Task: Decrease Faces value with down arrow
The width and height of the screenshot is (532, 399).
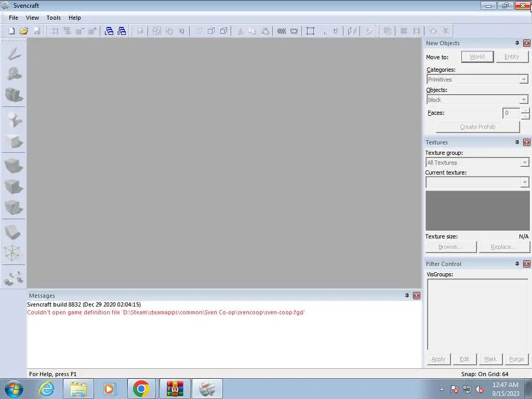Action: pos(525,116)
